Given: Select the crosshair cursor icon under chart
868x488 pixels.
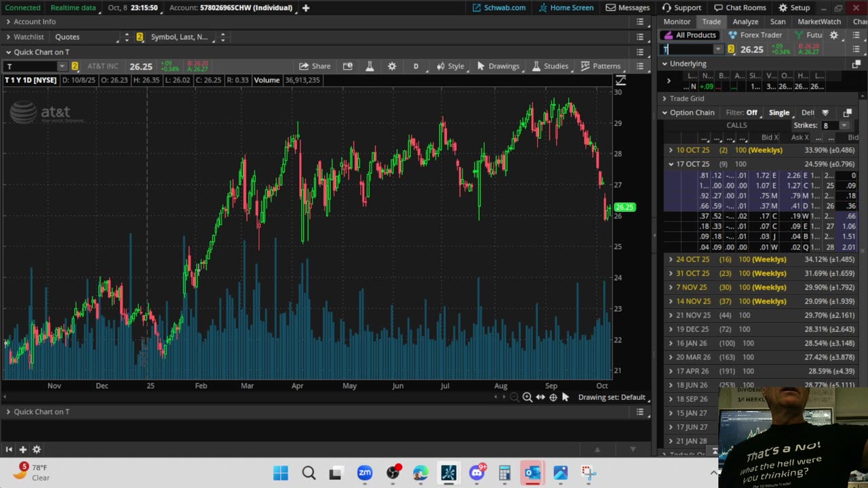Looking at the screenshot, I should [x=553, y=397].
